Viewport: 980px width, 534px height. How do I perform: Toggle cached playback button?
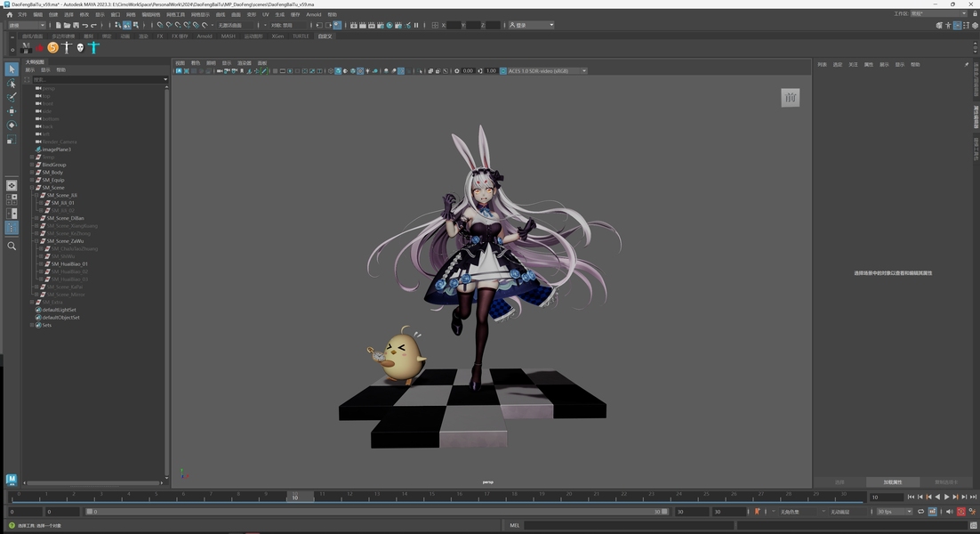click(933, 512)
